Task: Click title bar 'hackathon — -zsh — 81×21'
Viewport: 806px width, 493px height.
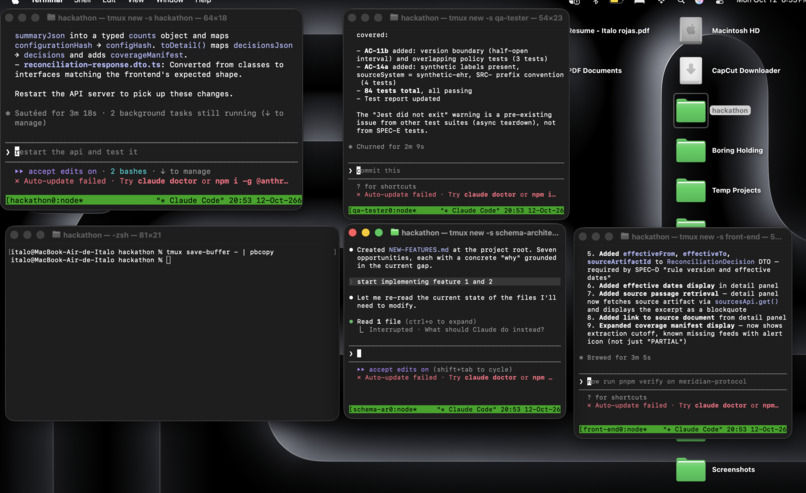Action: (x=112, y=235)
